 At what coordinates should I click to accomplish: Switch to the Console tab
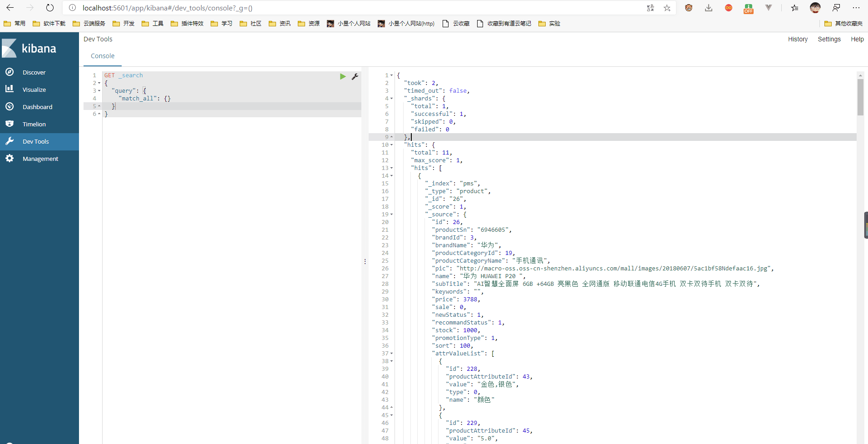pos(103,56)
